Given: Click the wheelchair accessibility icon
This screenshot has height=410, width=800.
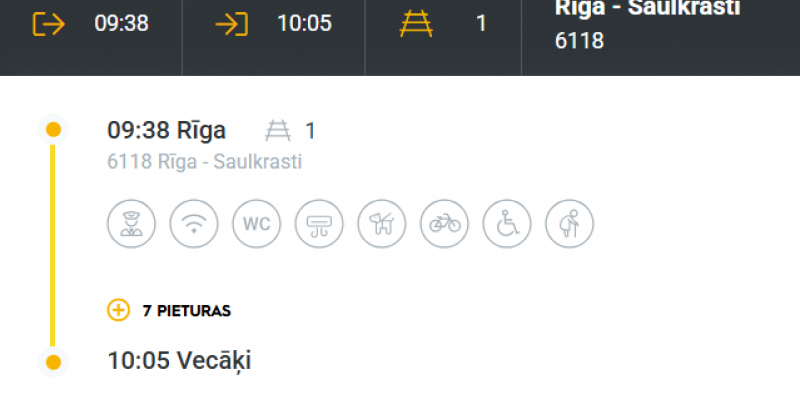Looking at the screenshot, I should [507, 224].
